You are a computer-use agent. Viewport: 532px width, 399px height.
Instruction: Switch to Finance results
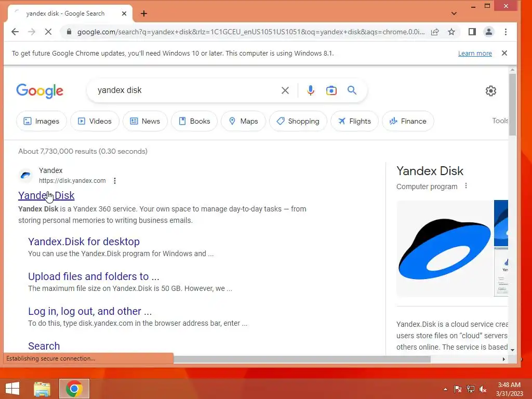408,121
